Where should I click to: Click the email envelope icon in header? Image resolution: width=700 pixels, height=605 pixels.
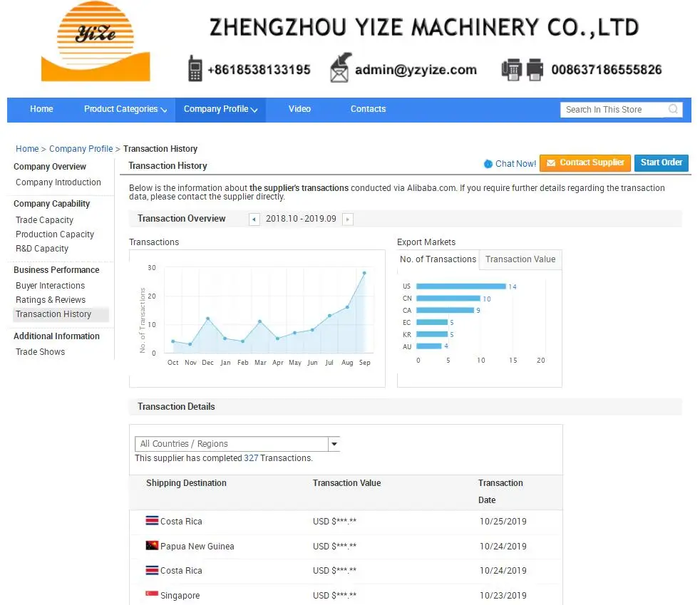(x=341, y=68)
